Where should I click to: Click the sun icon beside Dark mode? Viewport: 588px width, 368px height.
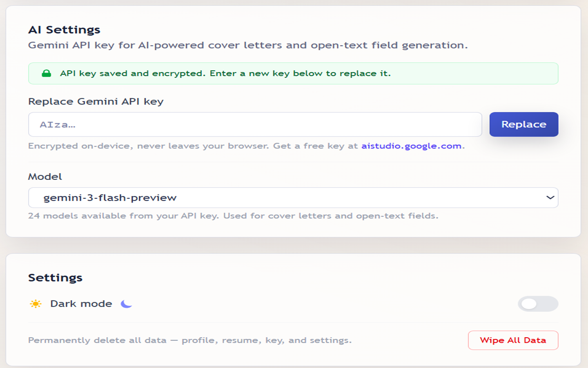coord(36,303)
